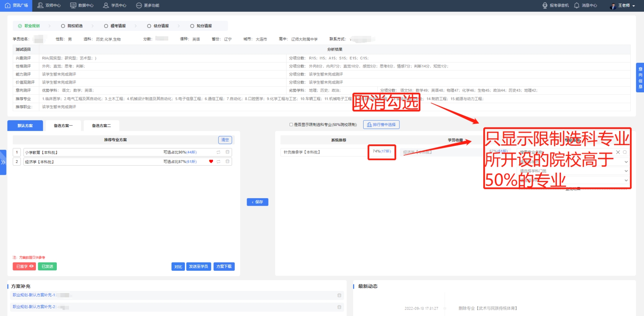Click 2022-09-13 17:31:27 timestamp
Screen dimensions: 644x316
coord(421,308)
